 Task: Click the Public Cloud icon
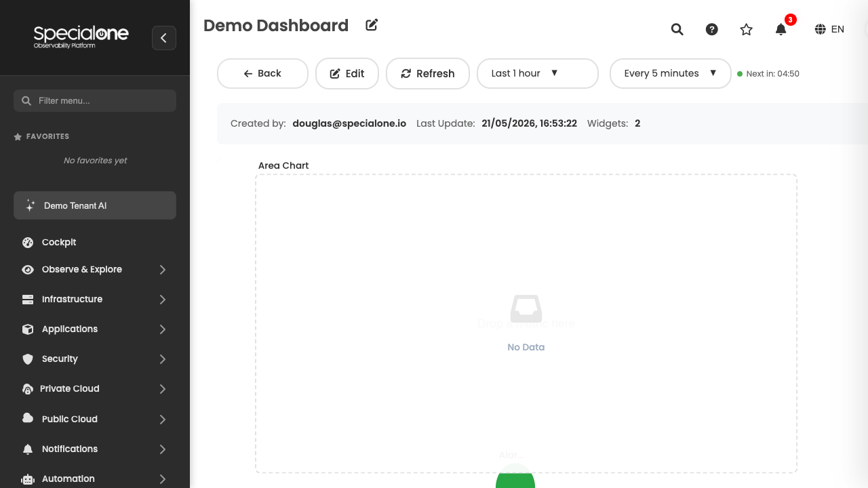[x=28, y=418]
